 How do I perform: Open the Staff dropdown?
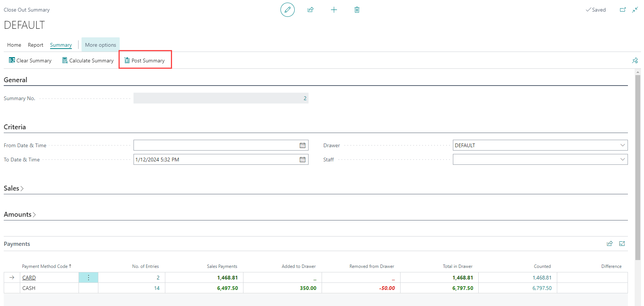622,160
